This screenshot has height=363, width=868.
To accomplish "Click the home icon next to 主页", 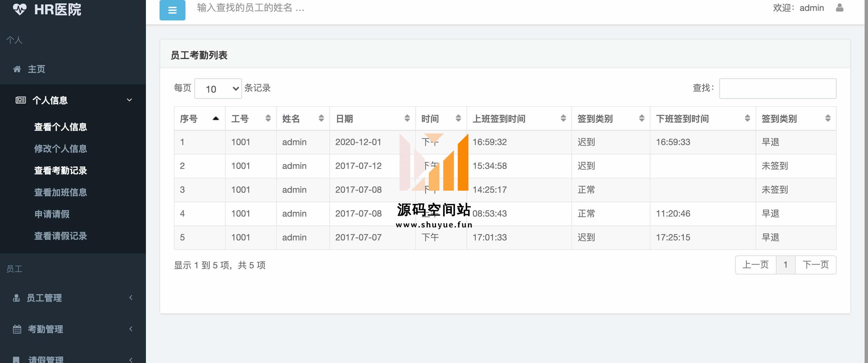I will point(17,69).
